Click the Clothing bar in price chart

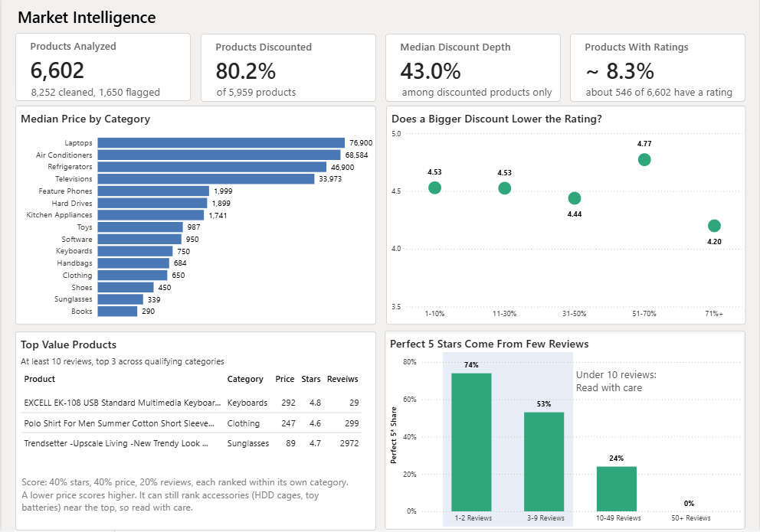point(133,276)
